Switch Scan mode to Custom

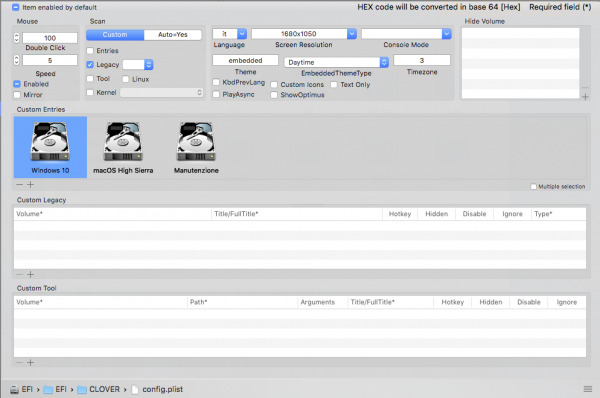point(115,34)
